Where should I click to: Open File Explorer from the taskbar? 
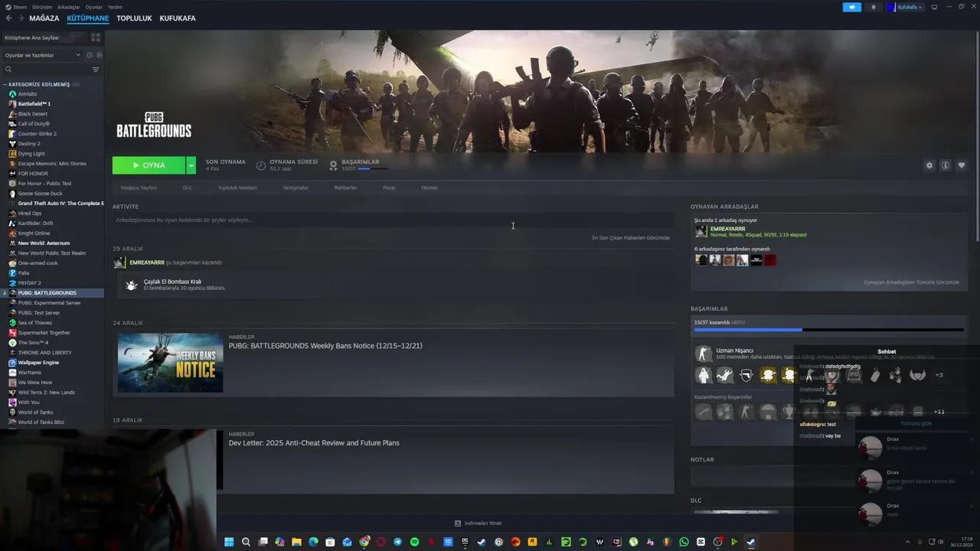click(296, 542)
